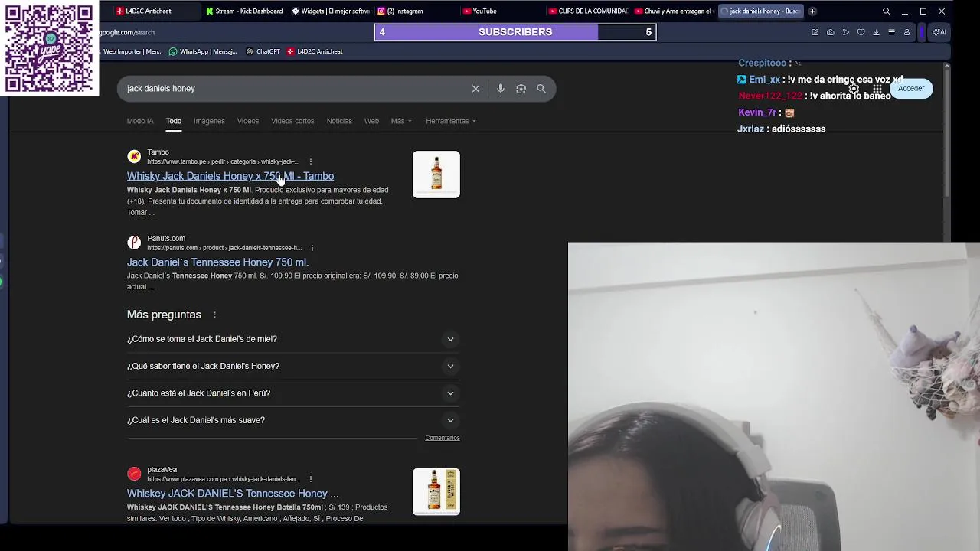Open Whisky Jack Daniels Honey x 750 Ml - Tambo link
980x551 pixels.
coord(230,176)
